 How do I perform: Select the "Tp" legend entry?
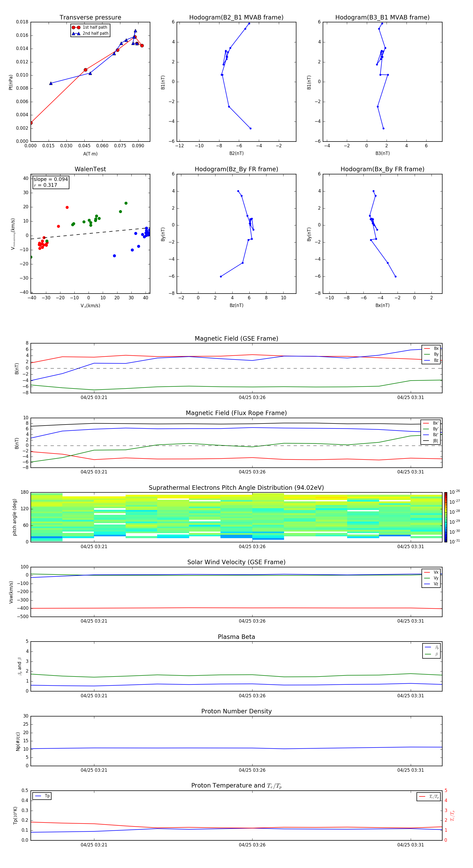(42, 796)
